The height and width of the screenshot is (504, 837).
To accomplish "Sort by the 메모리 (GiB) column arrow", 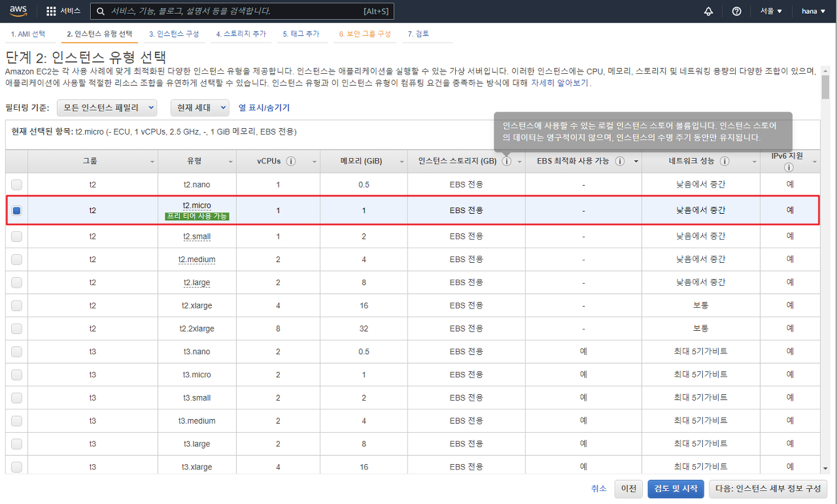I will pyautogui.click(x=401, y=161).
